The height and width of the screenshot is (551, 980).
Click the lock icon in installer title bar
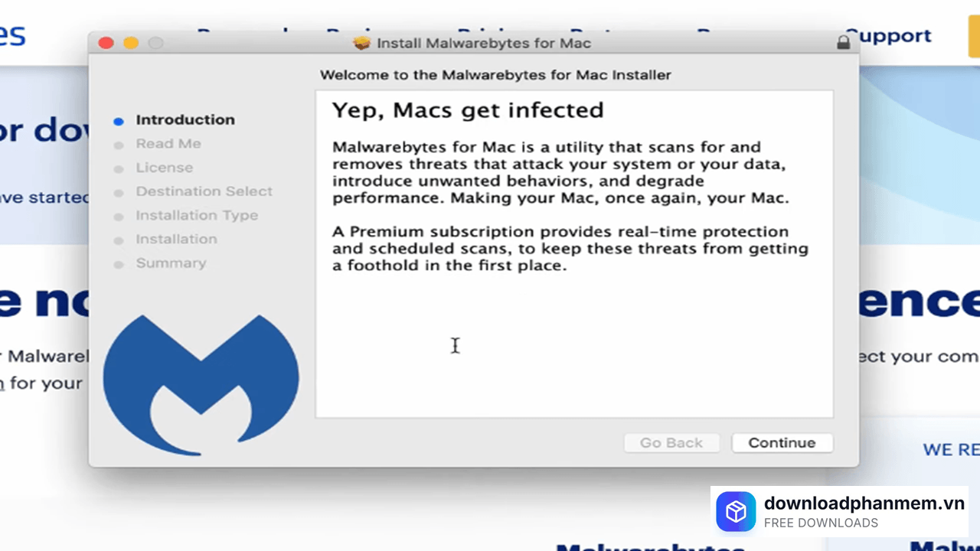tap(843, 43)
